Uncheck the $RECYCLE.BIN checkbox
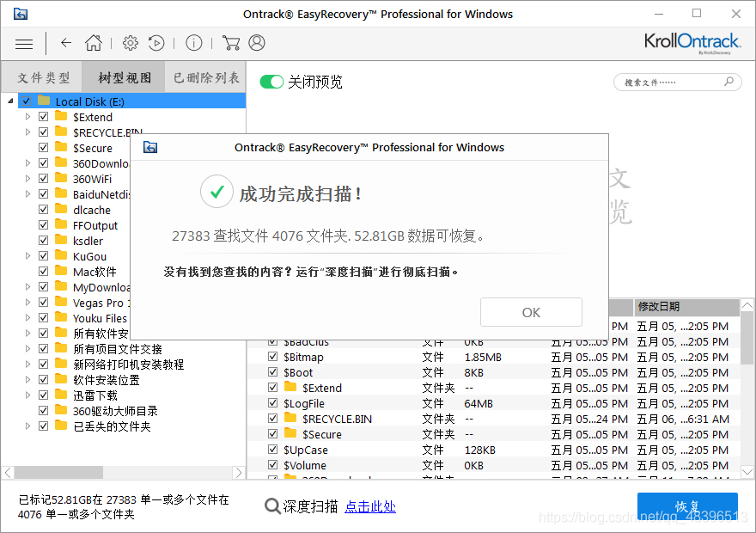This screenshot has width=756, height=533. (42, 132)
